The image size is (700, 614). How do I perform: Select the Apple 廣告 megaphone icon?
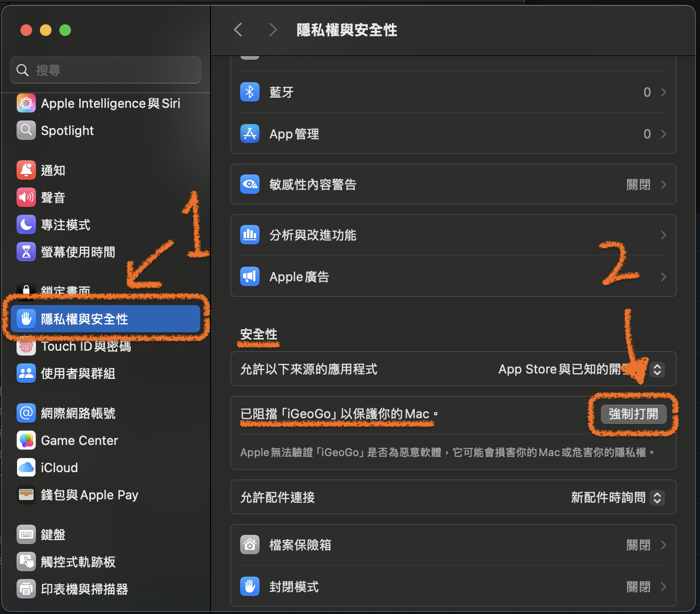pyautogui.click(x=249, y=276)
